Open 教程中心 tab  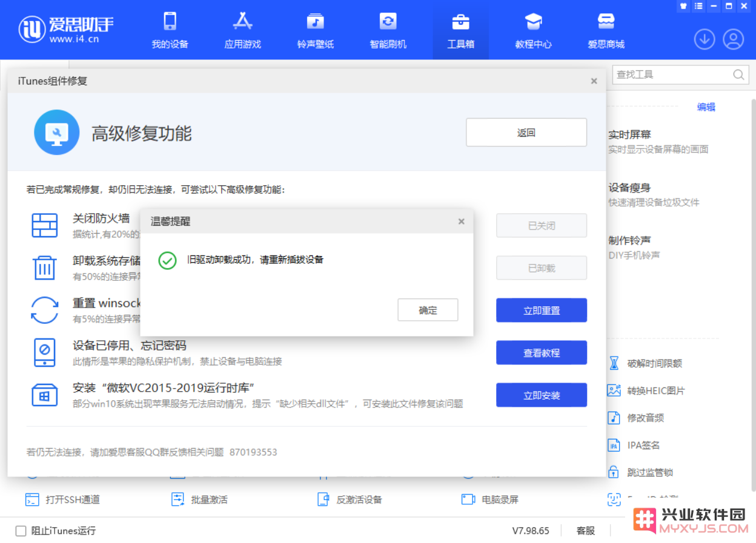click(x=533, y=30)
